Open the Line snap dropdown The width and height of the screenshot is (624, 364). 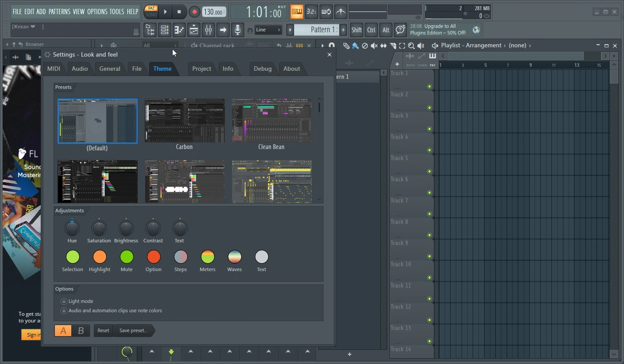coord(268,30)
